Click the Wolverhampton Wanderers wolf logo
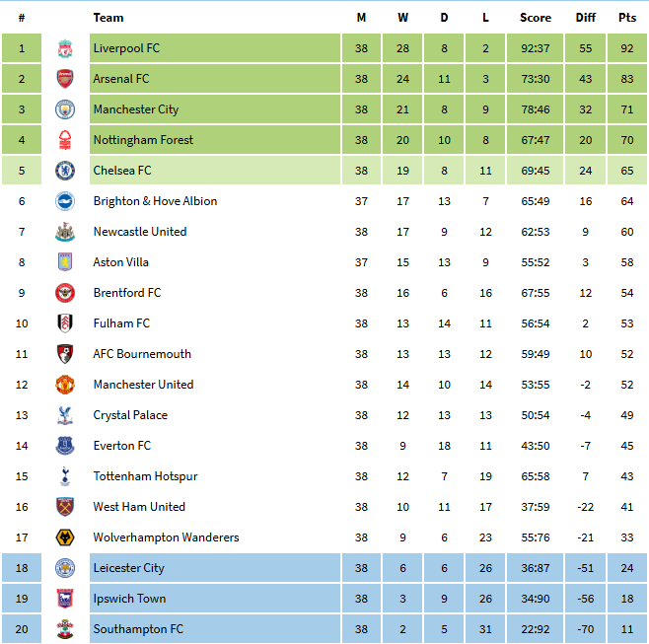Screen dimensions: 649x644 click(x=65, y=537)
